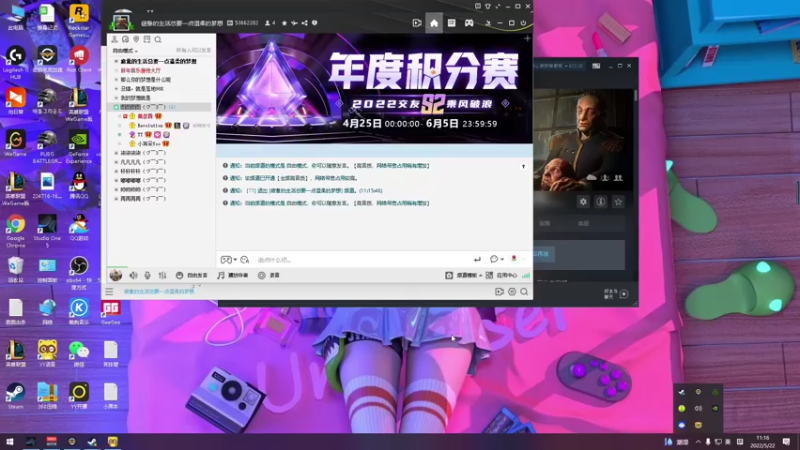
Task: Click the 录音 record button
Action: 269,276
